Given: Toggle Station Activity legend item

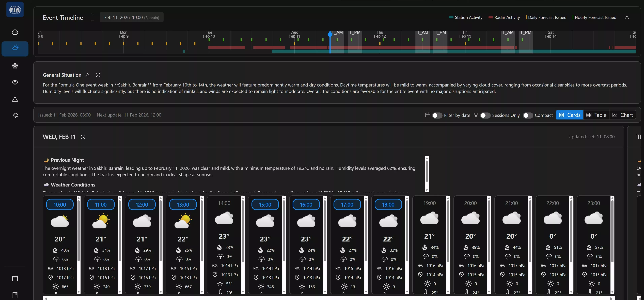Looking at the screenshot, I should tap(465, 17).
